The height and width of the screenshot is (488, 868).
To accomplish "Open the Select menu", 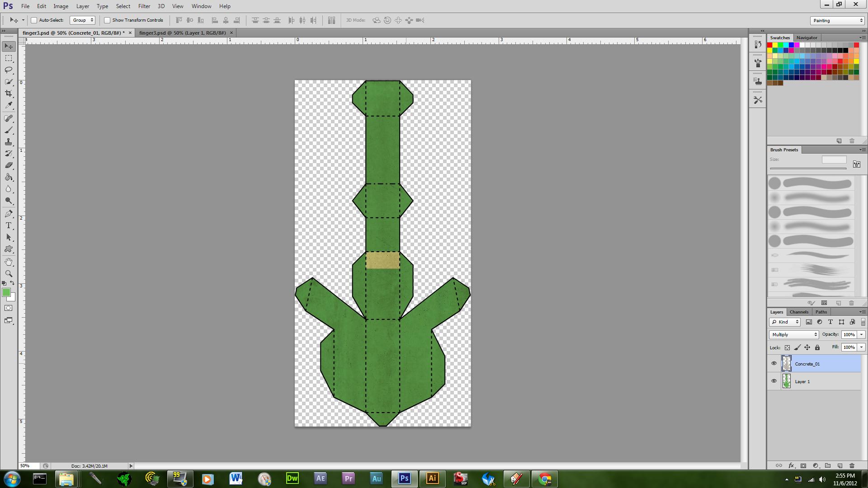I will [x=123, y=6].
